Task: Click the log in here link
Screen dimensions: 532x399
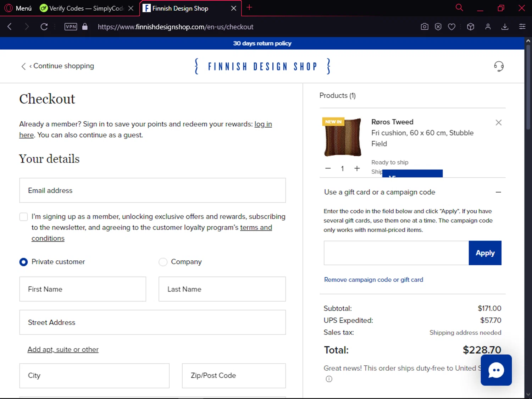Action: coord(263,124)
